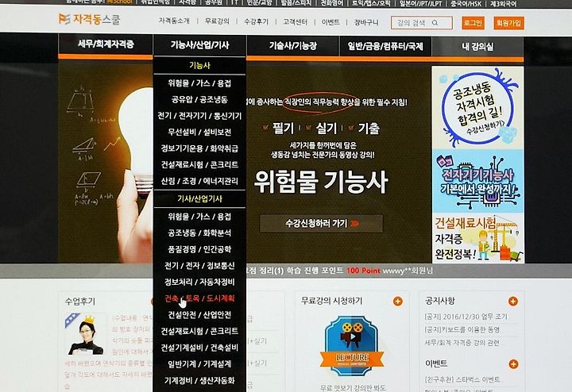
Task: Select the 세무/회계자격증 tab
Action: [x=106, y=44]
